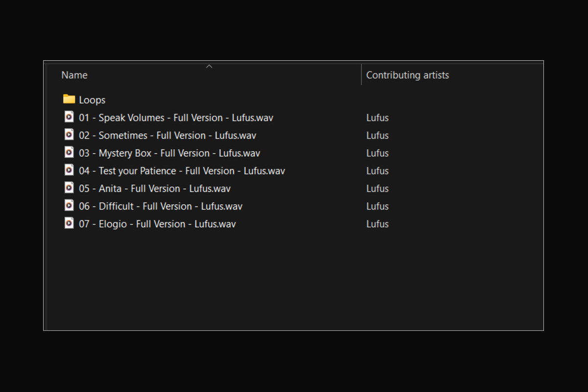Sort by Contributing artists column header
The image size is (588, 392).
[x=407, y=75]
